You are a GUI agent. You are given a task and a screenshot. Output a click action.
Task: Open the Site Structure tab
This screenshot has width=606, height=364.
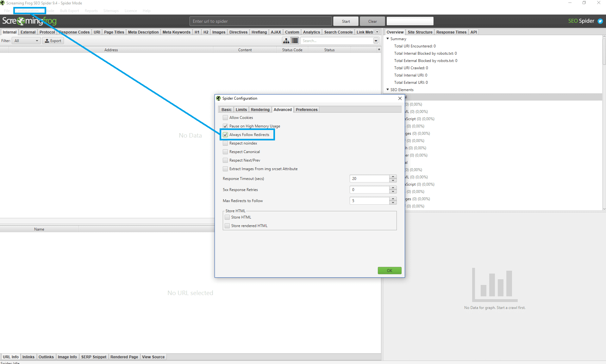click(x=420, y=32)
